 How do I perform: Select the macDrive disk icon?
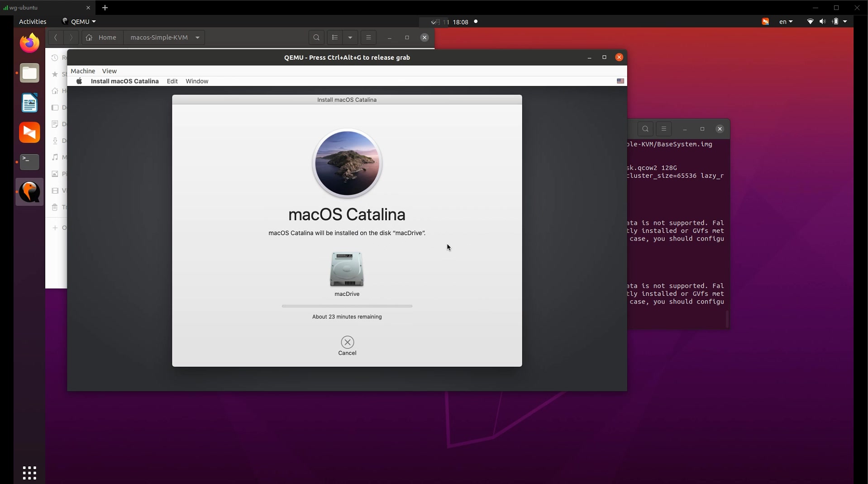pos(347,269)
